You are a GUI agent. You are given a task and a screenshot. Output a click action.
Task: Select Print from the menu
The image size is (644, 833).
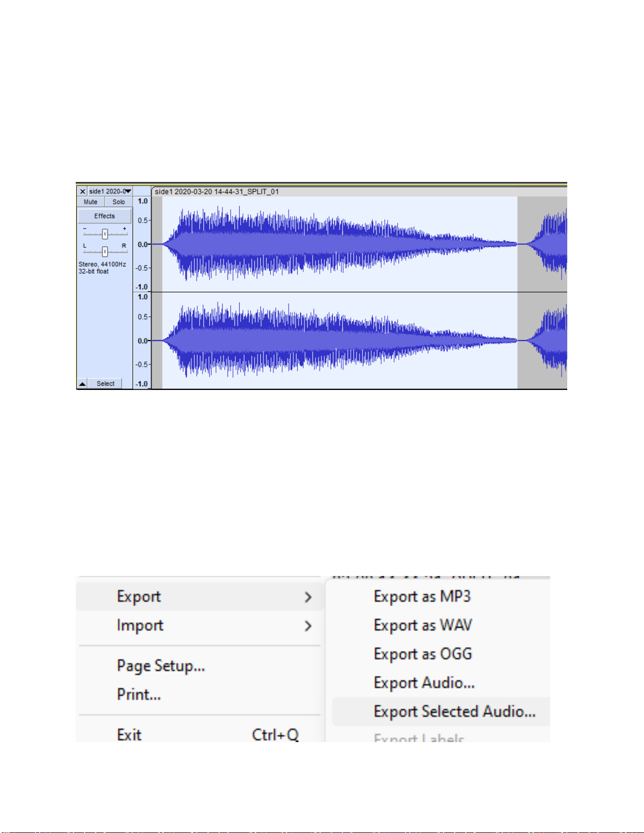139,694
